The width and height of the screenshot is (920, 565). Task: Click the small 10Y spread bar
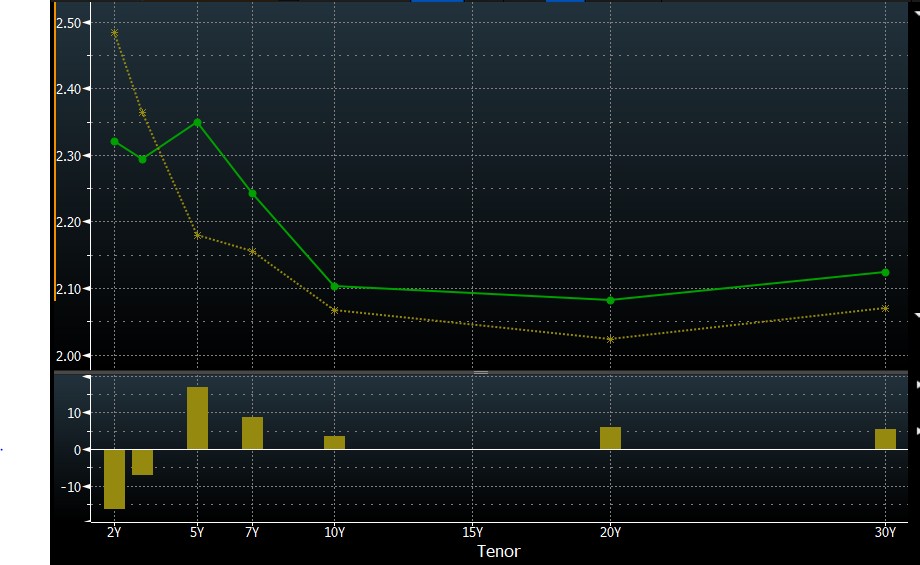click(334, 442)
